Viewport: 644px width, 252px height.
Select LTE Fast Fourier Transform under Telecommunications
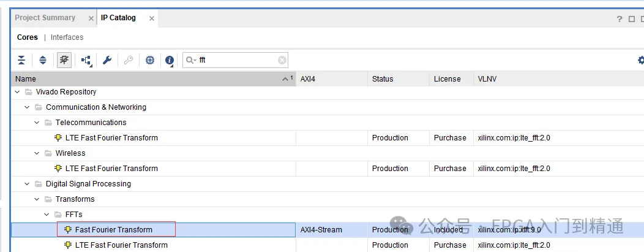pyautogui.click(x=328, y=138)
